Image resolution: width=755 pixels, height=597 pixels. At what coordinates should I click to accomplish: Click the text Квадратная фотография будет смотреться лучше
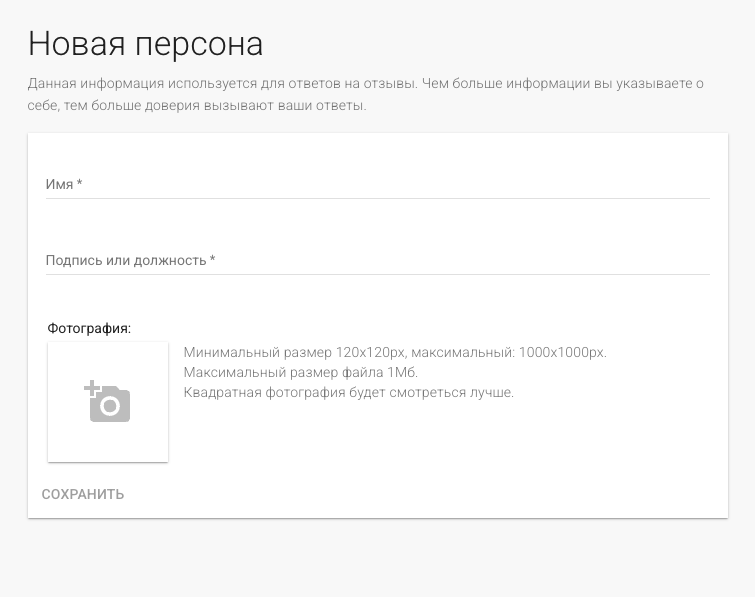tap(349, 392)
